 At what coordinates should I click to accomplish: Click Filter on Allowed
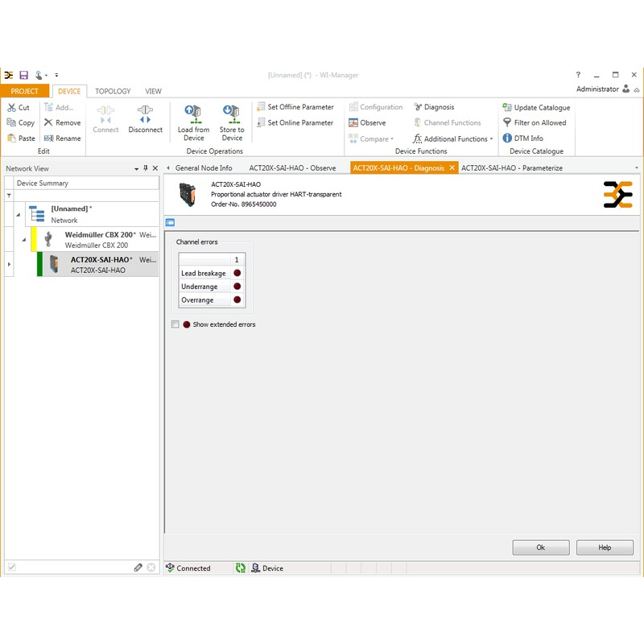coord(535,123)
